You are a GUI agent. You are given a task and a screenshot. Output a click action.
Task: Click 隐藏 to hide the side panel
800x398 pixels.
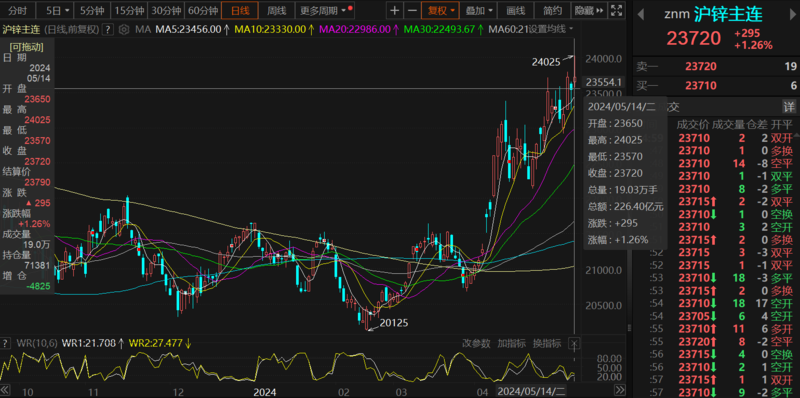[x=588, y=10]
